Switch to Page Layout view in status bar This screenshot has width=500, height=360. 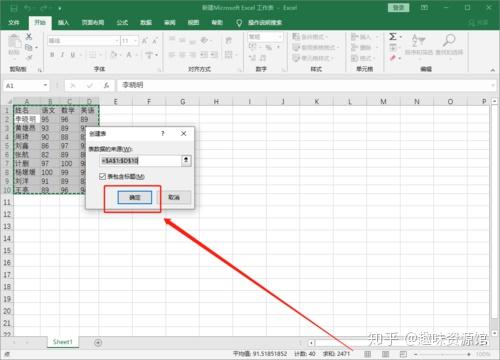coord(385,354)
